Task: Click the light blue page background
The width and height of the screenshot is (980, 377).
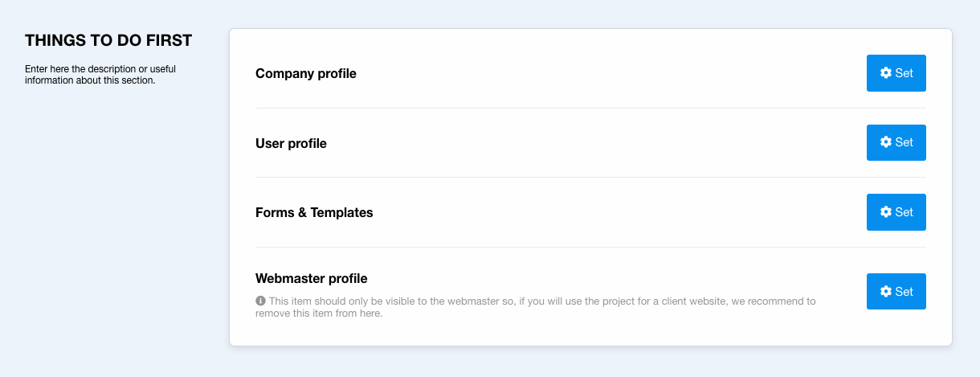Action: (112, 241)
